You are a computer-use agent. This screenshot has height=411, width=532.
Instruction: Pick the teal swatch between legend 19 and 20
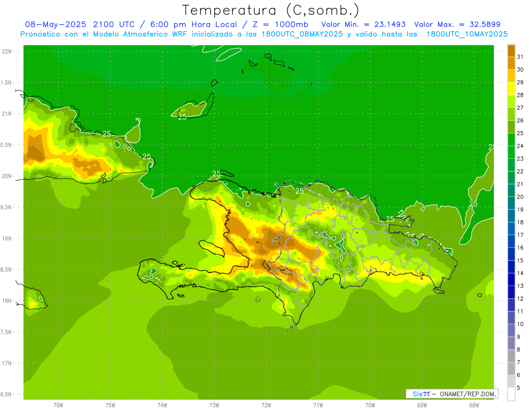click(x=511, y=203)
